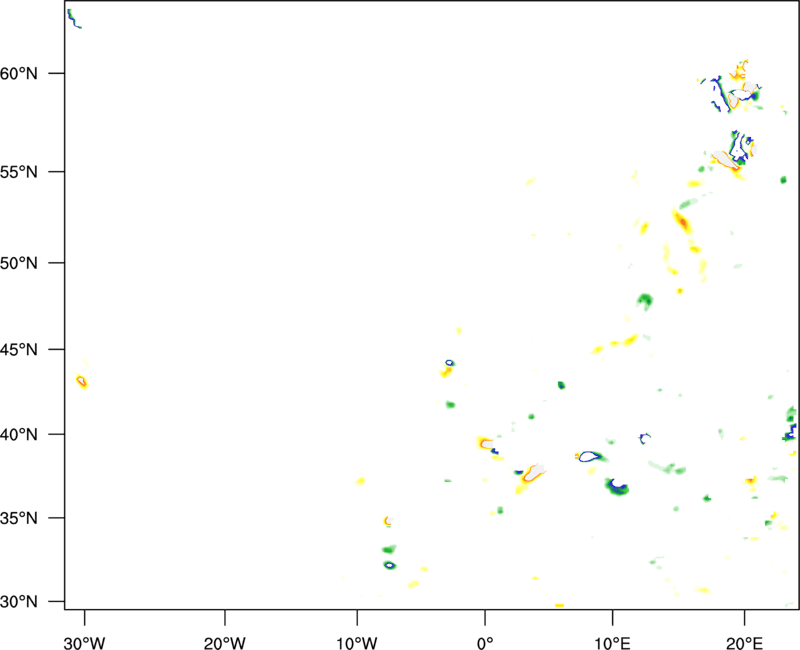Image resolution: width=800 pixels, height=650 pixels.
Task: Click the 20°E longitude label
Action: tap(744, 643)
